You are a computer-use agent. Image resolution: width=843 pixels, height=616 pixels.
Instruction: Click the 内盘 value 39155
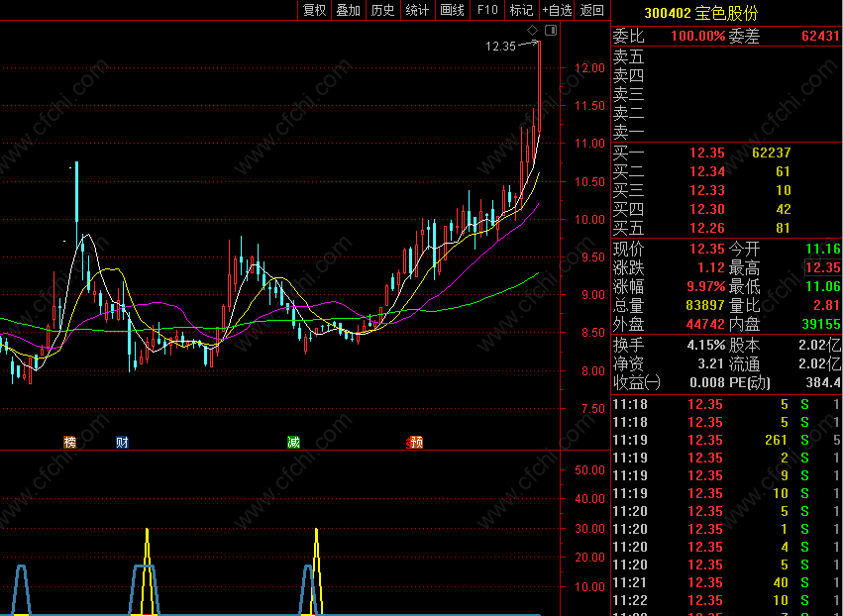point(821,324)
